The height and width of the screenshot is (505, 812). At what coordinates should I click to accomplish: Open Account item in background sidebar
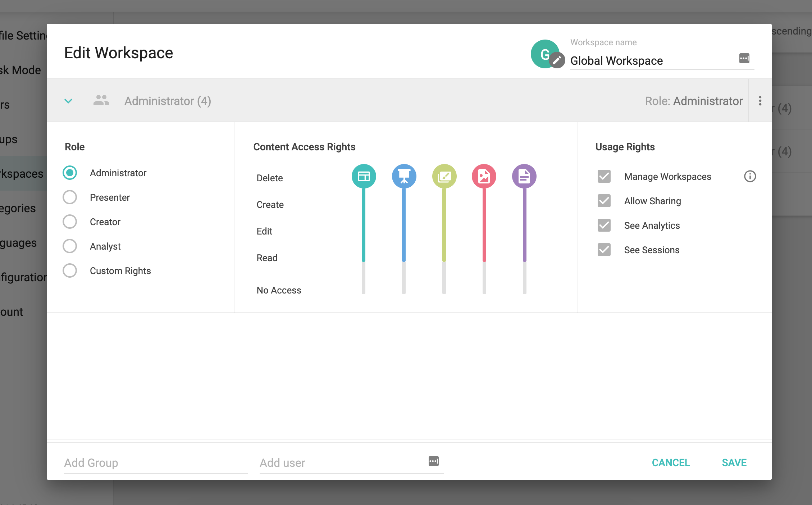tap(23, 311)
